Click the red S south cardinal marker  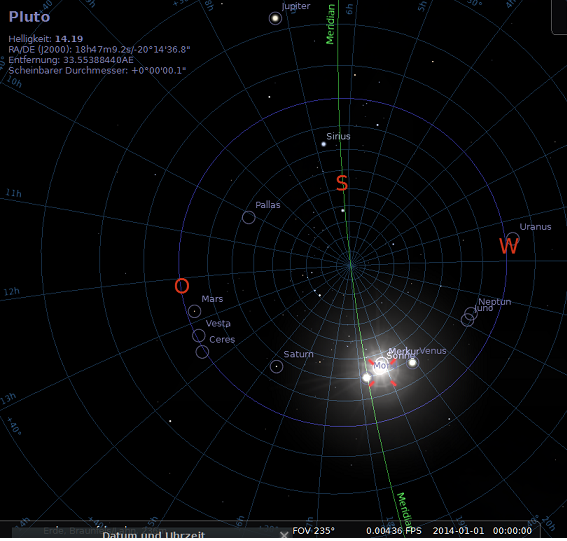click(342, 183)
